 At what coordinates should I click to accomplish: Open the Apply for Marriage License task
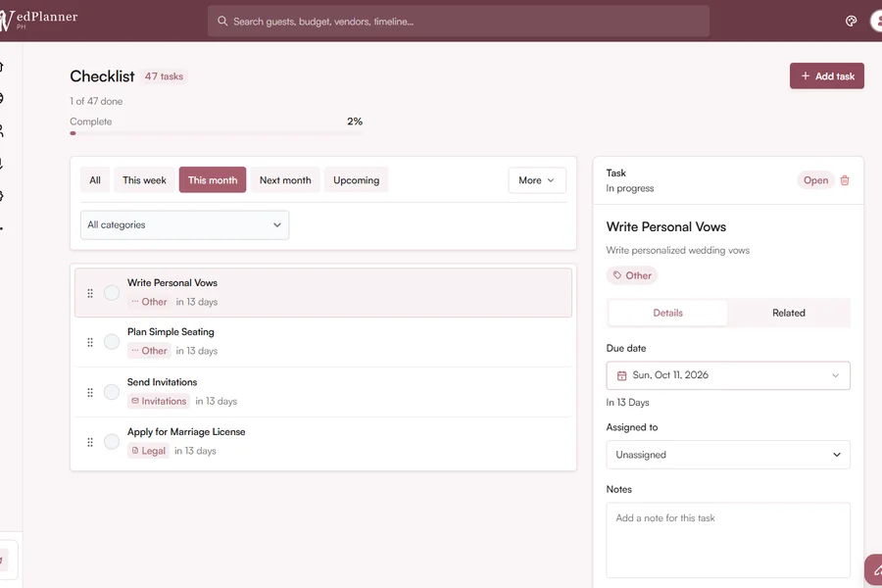(323, 442)
